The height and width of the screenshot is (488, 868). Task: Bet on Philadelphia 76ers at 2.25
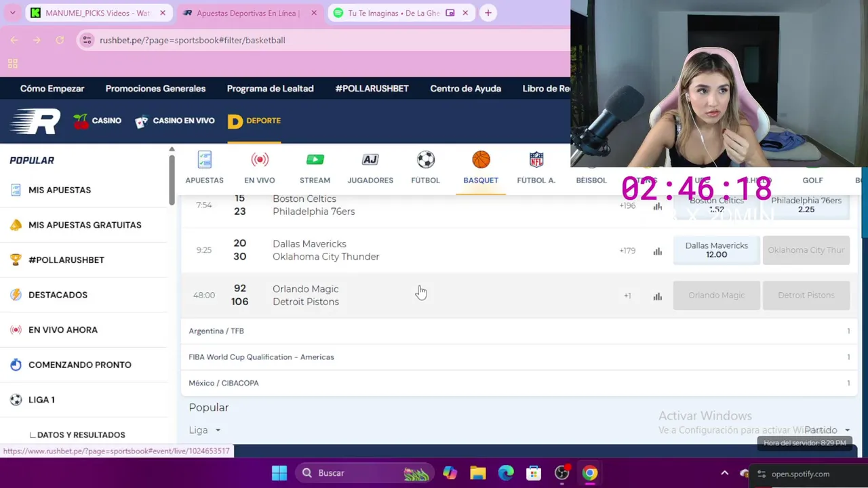coord(806,205)
